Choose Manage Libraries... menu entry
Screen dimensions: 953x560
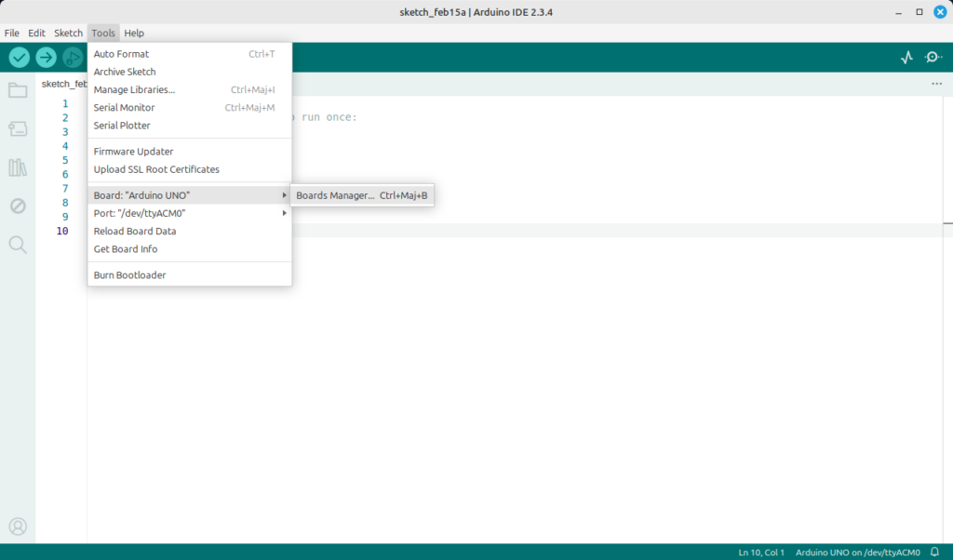pos(190,90)
